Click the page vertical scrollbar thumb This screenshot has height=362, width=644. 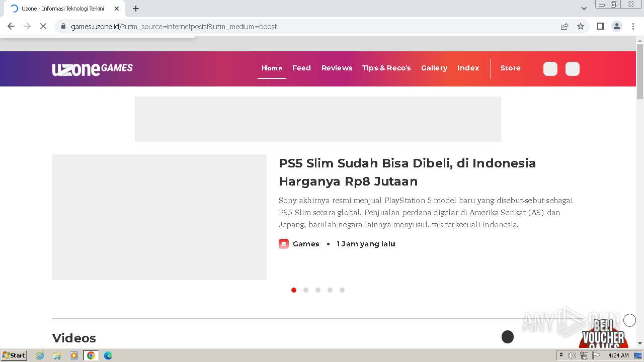(640, 71)
